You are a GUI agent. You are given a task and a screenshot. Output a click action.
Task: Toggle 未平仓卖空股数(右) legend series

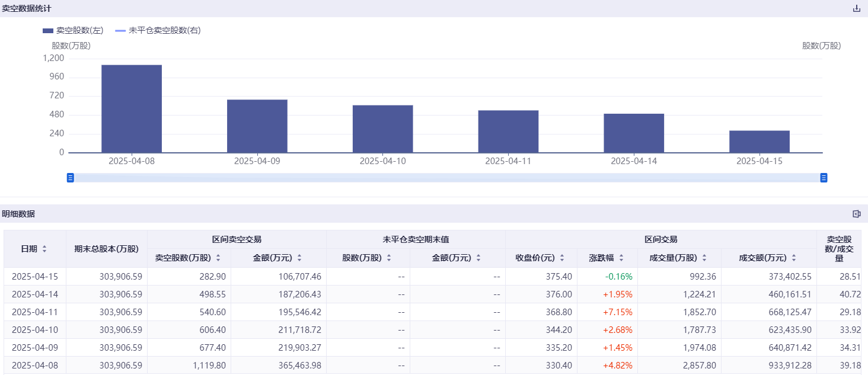(x=158, y=30)
